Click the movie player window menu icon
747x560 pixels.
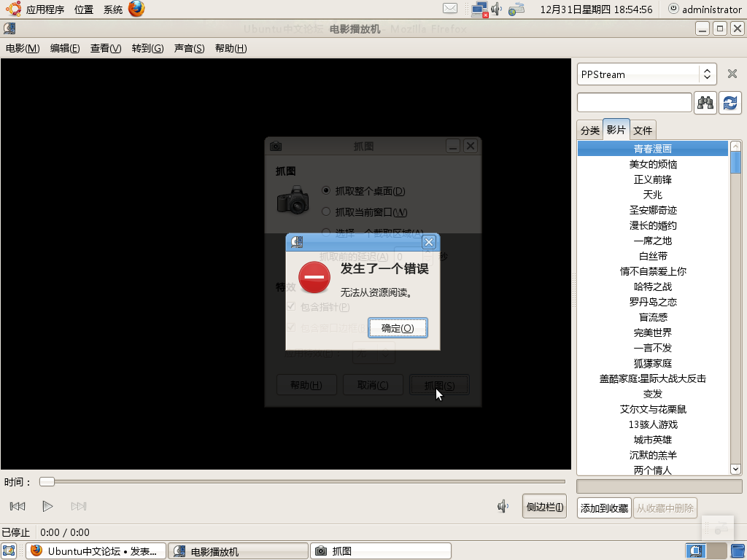tap(9, 28)
